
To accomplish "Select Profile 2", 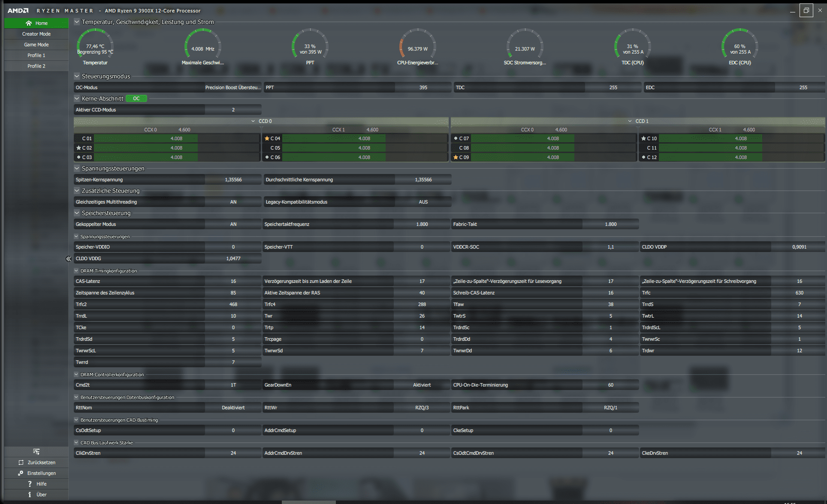I will (36, 66).
